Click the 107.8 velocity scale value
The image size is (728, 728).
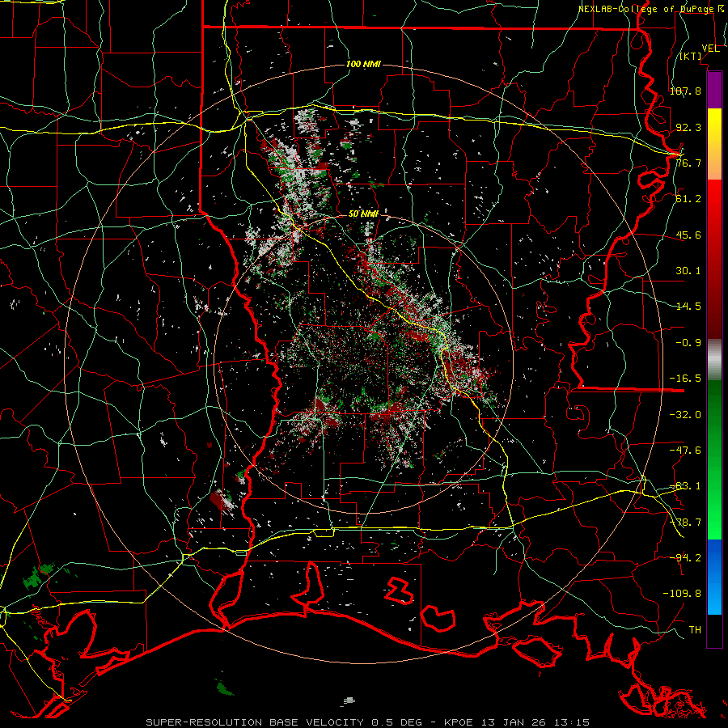click(685, 91)
